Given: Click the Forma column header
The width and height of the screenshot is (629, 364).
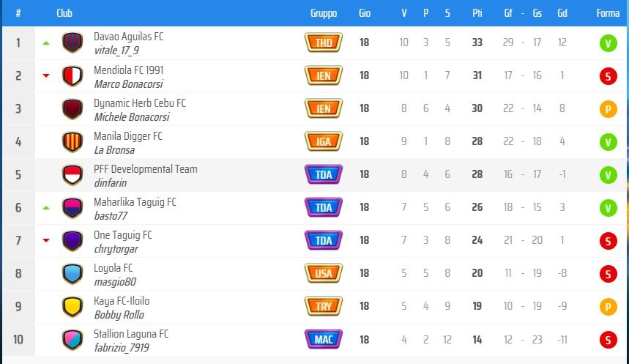Looking at the screenshot, I should click(x=608, y=13).
